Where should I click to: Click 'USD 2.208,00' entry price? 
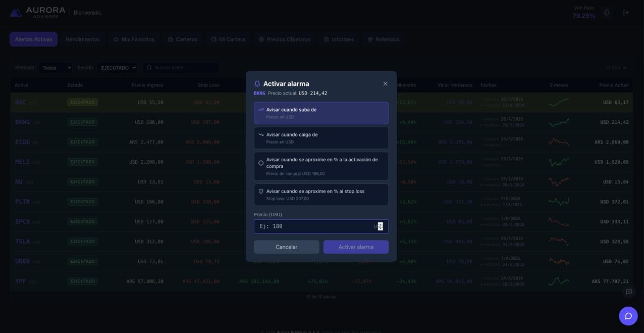(146, 162)
